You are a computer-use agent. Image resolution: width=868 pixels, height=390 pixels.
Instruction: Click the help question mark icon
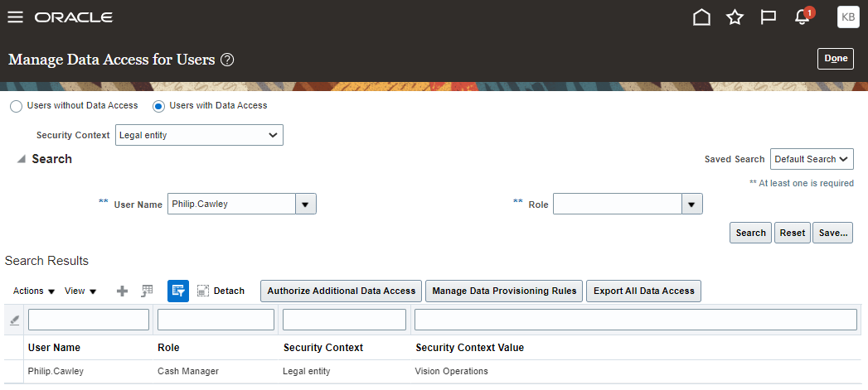[x=227, y=60]
